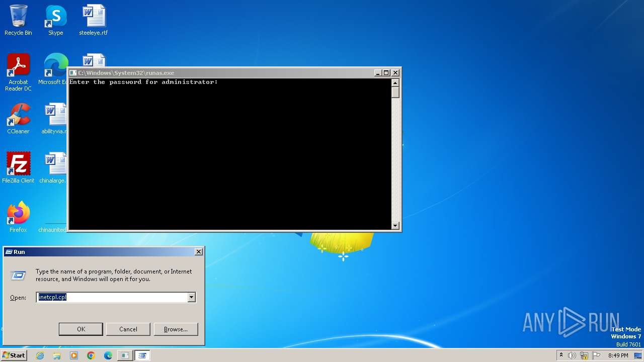The height and width of the screenshot is (362, 644).
Task: Open the Recycle Bin desktop icon
Action: tap(18, 20)
